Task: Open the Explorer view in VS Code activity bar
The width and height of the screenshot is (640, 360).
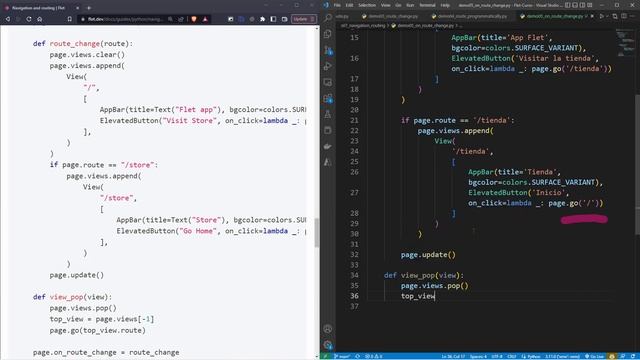Action: tap(328, 34)
